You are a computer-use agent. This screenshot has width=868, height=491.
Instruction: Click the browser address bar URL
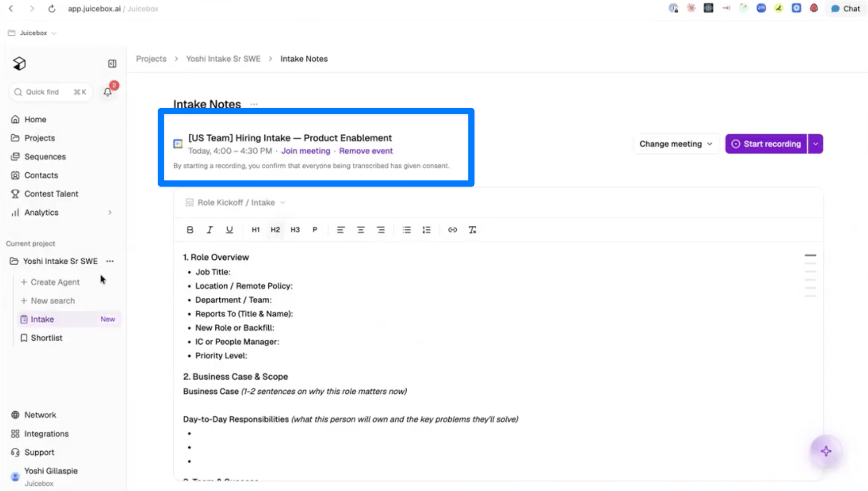[x=113, y=8]
